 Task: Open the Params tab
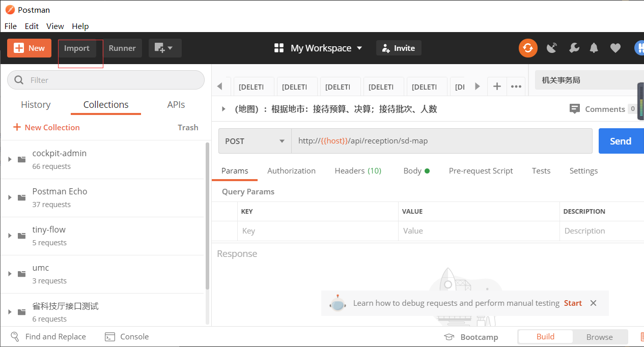point(235,171)
